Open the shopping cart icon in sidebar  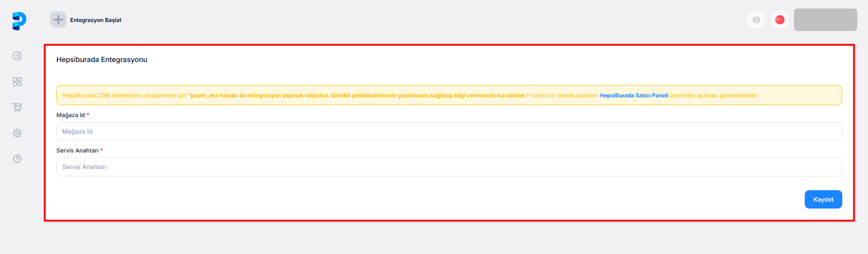pyautogui.click(x=17, y=107)
